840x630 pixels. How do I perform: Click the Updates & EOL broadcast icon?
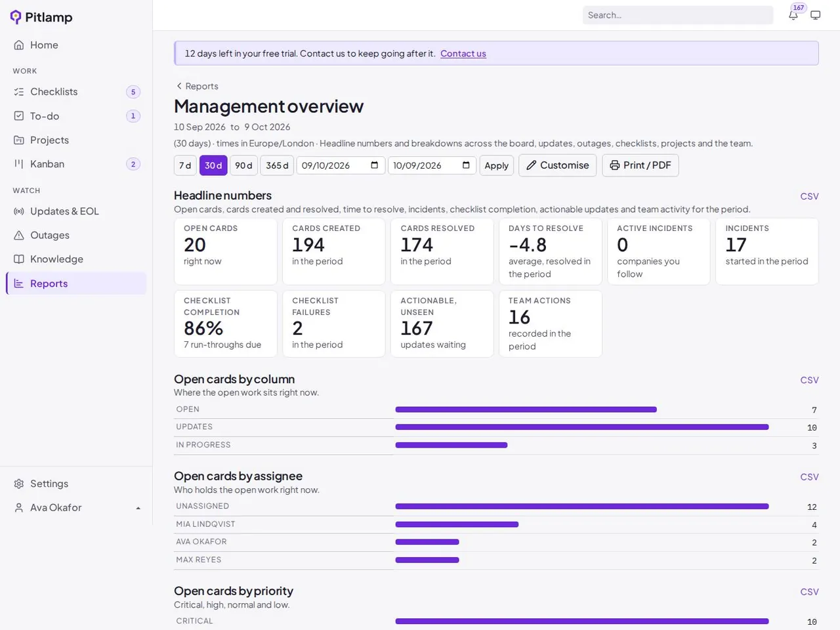point(19,211)
